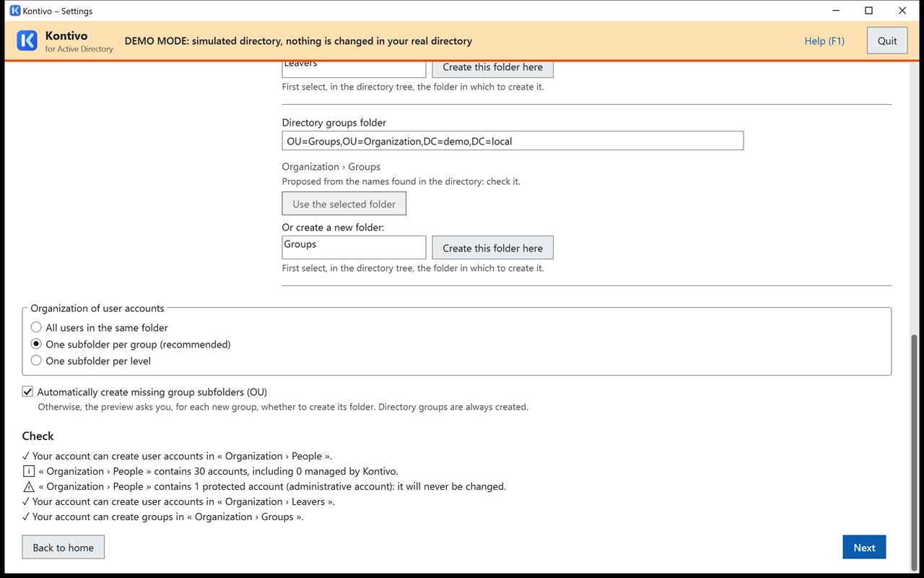Image resolution: width=924 pixels, height=578 pixels.
Task: Click the Groups new folder name field
Action: click(x=354, y=247)
